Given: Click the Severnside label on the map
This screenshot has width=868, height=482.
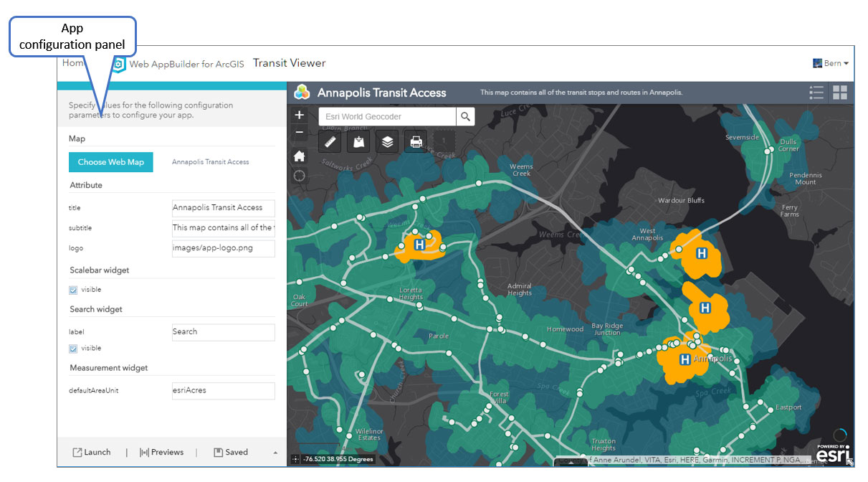Looking at the screenshot, I should 742,137.
